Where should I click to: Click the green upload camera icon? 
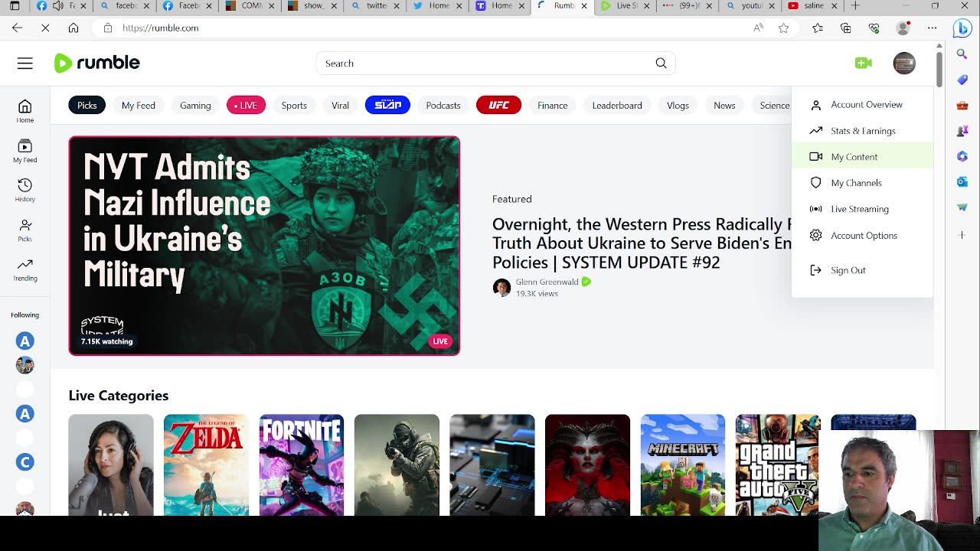[x=864, y=64]
